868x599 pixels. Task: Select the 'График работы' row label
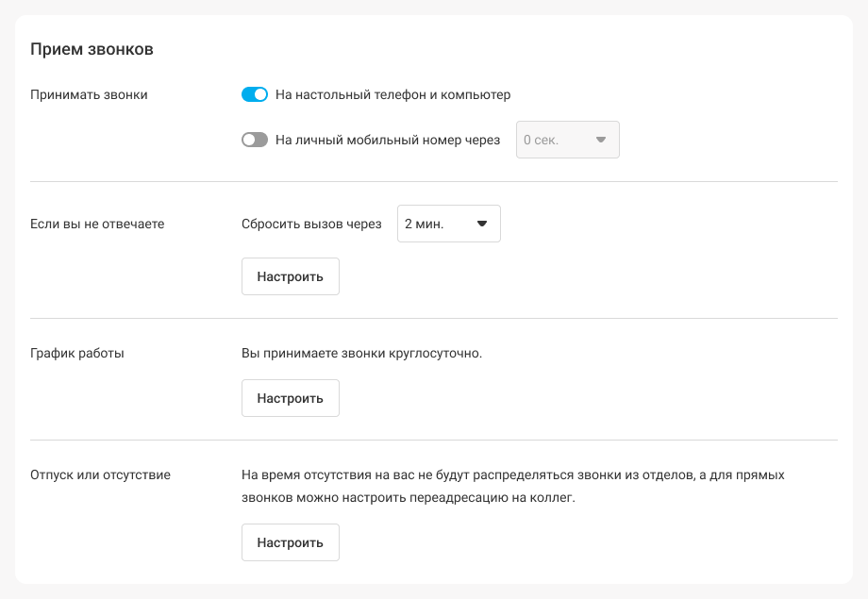(77, 353)
